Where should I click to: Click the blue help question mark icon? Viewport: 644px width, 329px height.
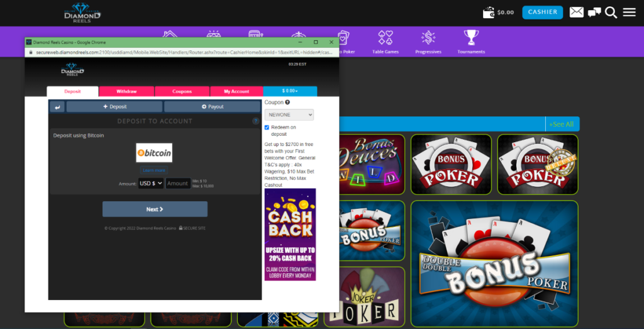coord(255,121)
